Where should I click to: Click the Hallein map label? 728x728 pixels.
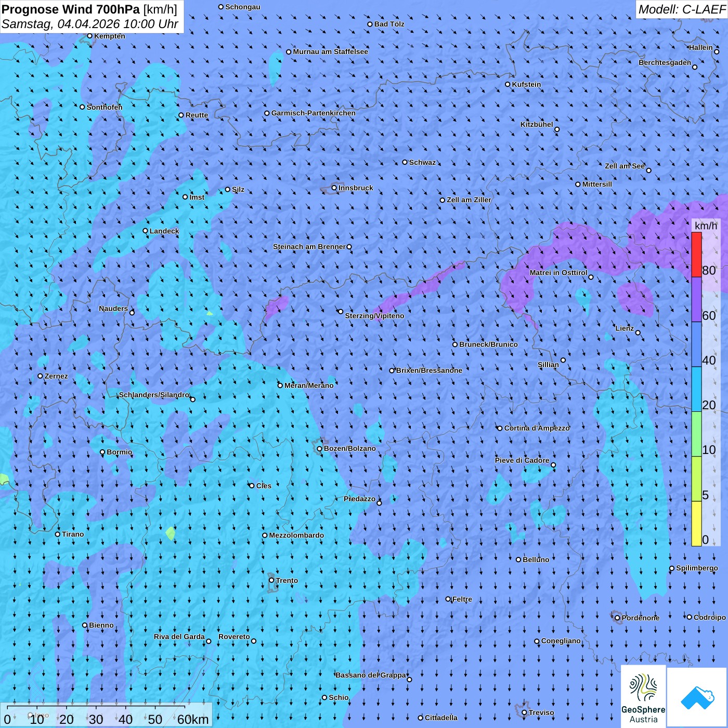point(700,47)
